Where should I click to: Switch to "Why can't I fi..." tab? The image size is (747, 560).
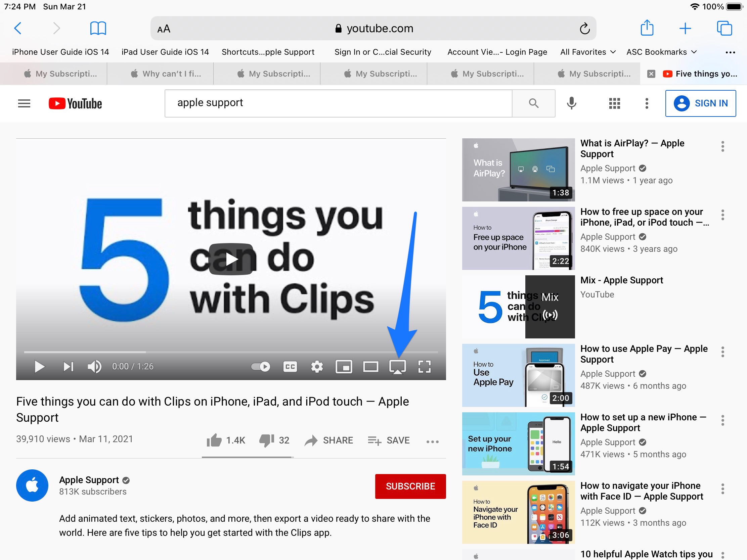pos(166,74)
